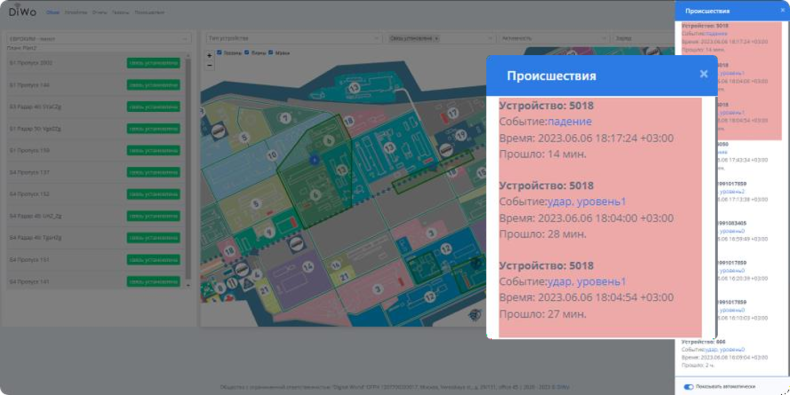Image resolution: width=790 pixels, height=395 pixels.
Task: Close the Происшествия side panel with its x
Action: click(x=782, y=10)
